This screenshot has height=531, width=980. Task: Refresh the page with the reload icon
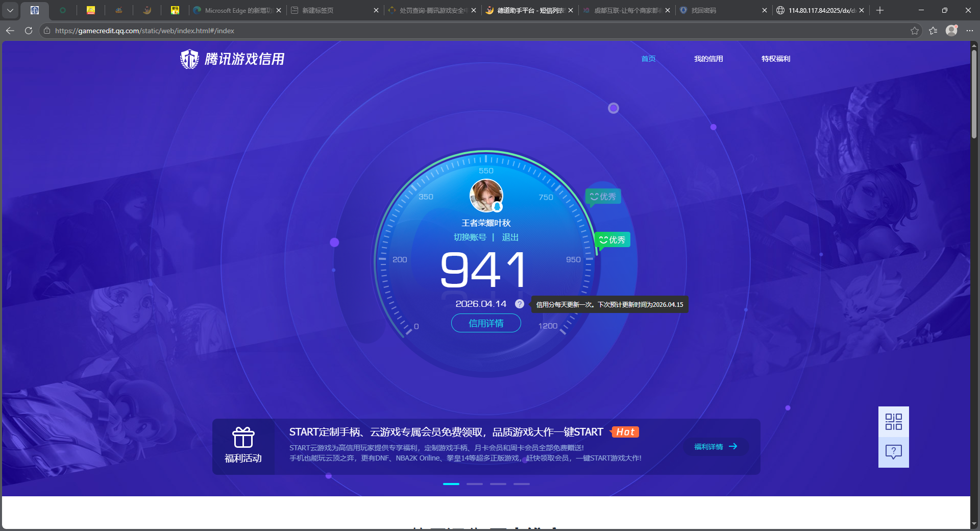(28, 31)
